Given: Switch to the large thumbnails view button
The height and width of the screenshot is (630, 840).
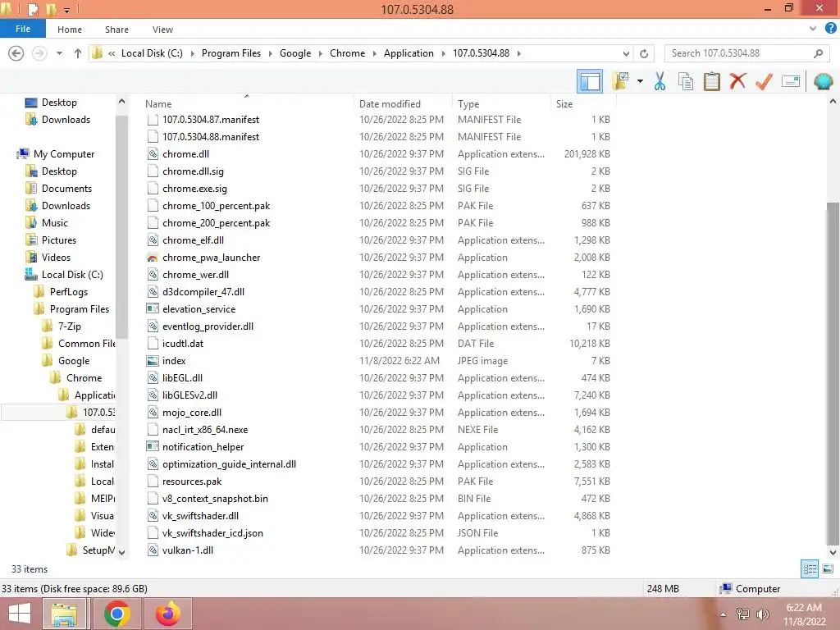Looking at the screenshot, I should click(x=828, y=568).
